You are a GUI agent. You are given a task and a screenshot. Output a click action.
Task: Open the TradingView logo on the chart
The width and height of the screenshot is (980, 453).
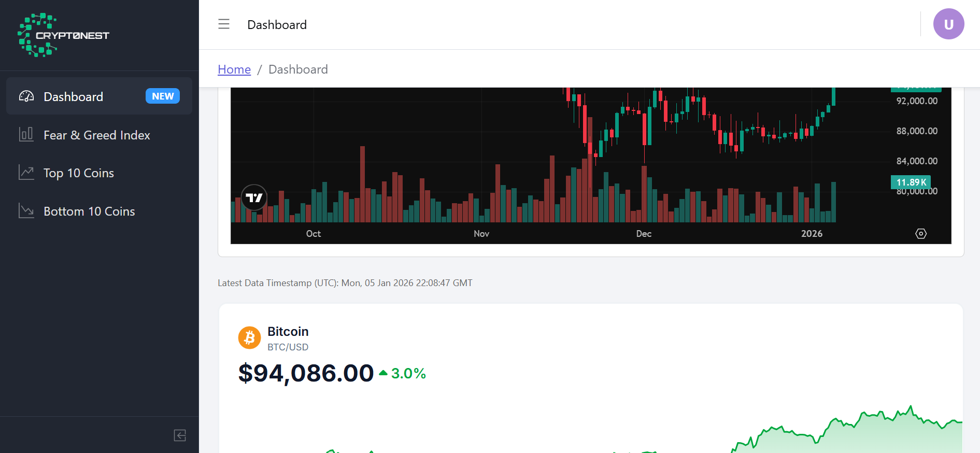[x=254, y=197]
